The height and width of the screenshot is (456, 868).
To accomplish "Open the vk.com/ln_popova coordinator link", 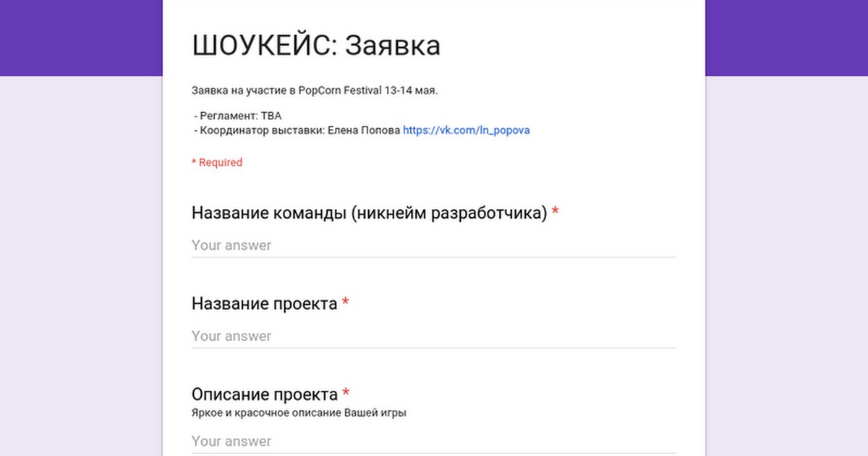I will [x=466, y=130].
